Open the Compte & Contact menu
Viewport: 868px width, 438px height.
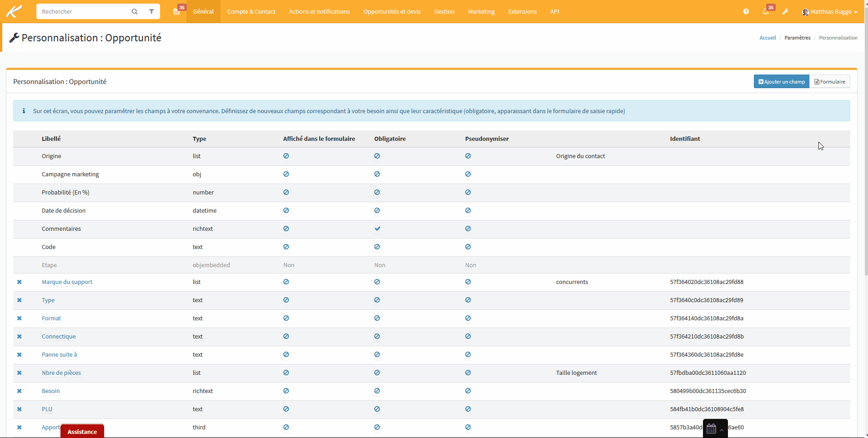[x=251, y=11]
